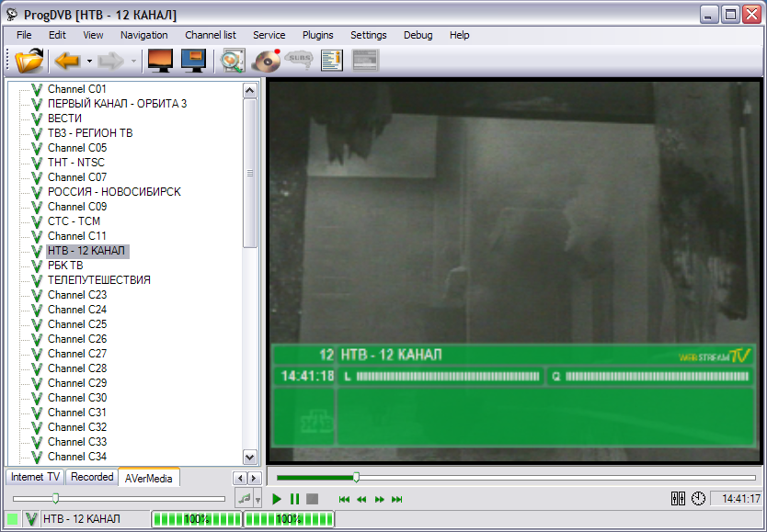Open the back arrow history dropdown
The height and width of the screenshot is (532, 767).
[89, 61]
